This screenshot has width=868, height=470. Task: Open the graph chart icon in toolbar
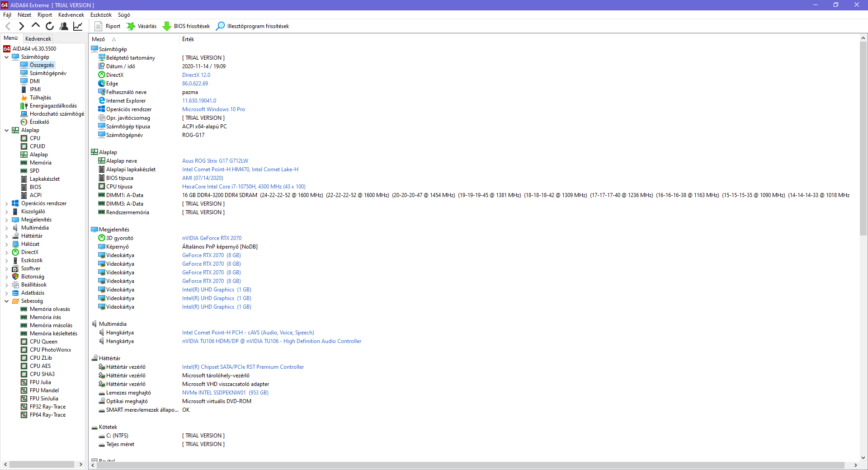pyautogui.click(x=78, y=26)
